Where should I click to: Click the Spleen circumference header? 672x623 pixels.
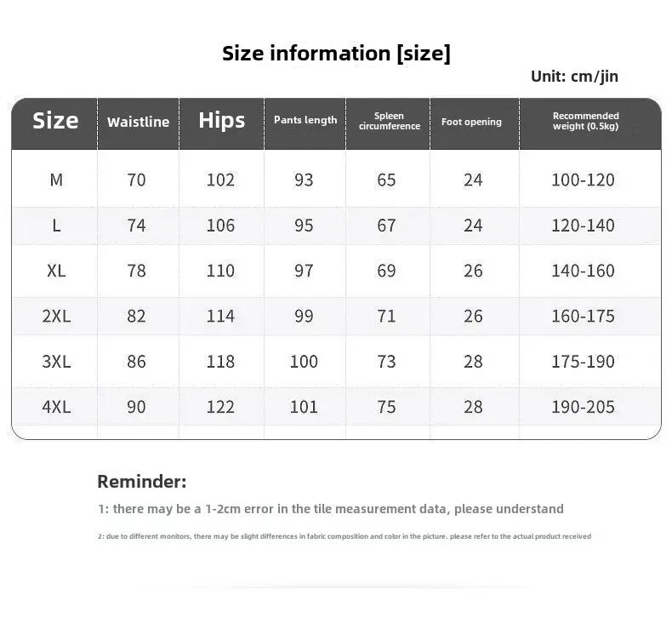pyautogui.click(x=389, y=121)
